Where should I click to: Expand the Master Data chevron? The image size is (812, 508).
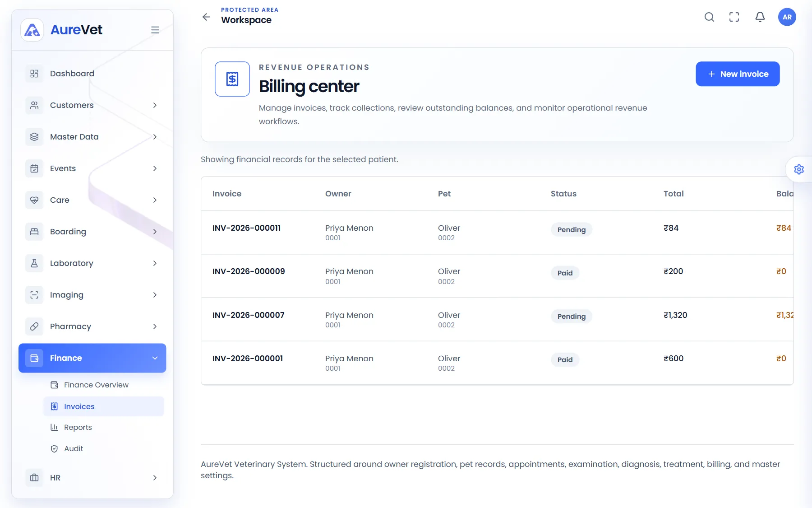tap(155, 137)
